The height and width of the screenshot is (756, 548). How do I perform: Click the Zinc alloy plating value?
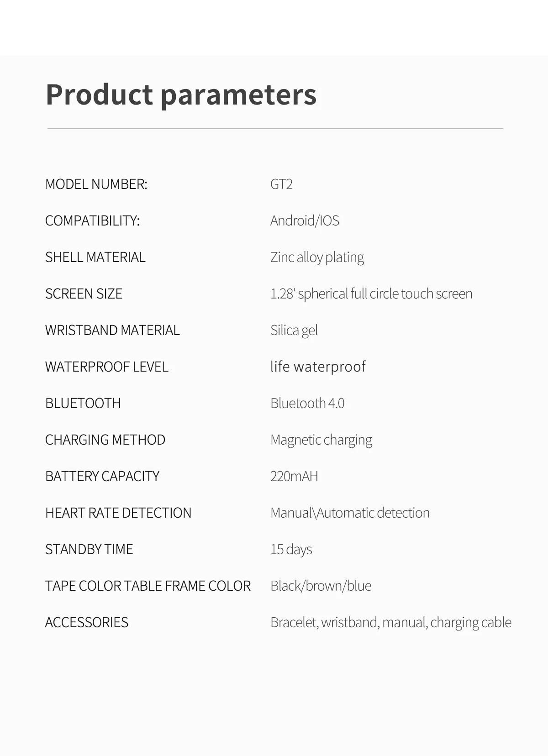click(x=317, y=257)
